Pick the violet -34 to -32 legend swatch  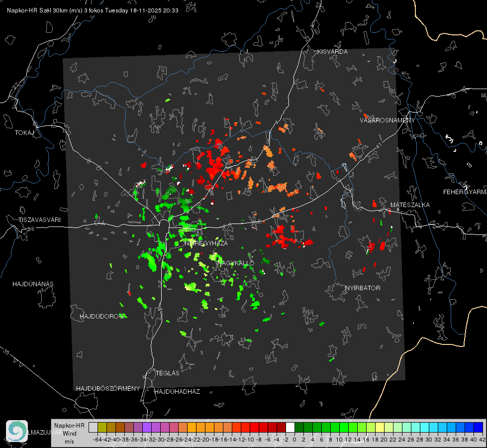[x=147, y=427]
